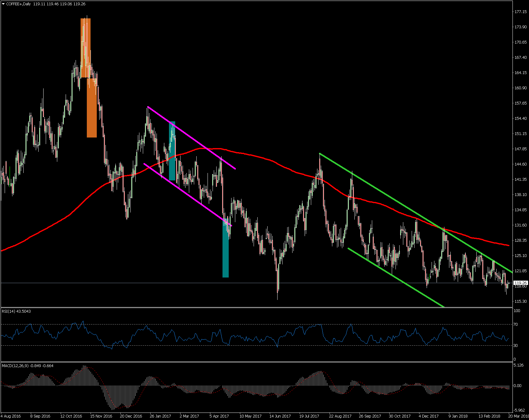The width and height of the screenshot is (529, 420).
Task: Click the RSI(14) indicator label
Action: [x=16, y=311]
